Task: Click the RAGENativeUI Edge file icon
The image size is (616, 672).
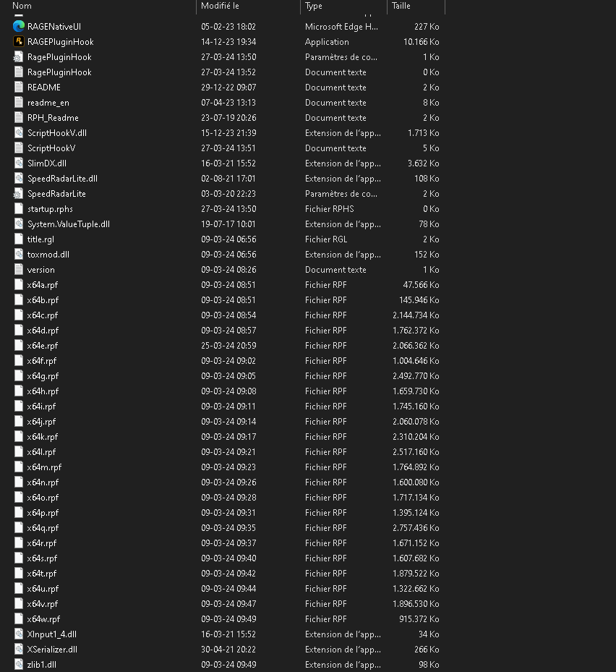Action: [x=19, y=26]
